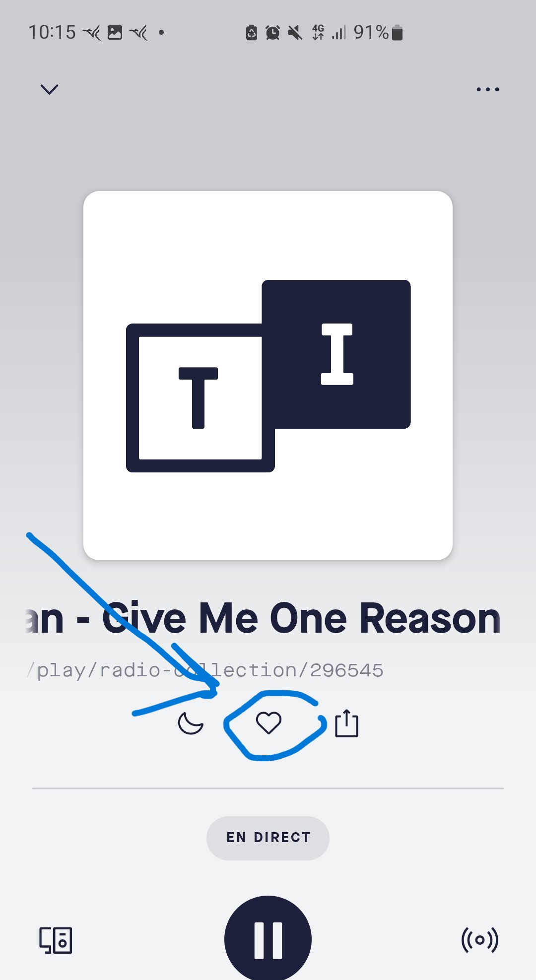536x980 pixels.
Task: Open the /play/radio-collection/296545 link text
Action: click(x=205, y=670)
